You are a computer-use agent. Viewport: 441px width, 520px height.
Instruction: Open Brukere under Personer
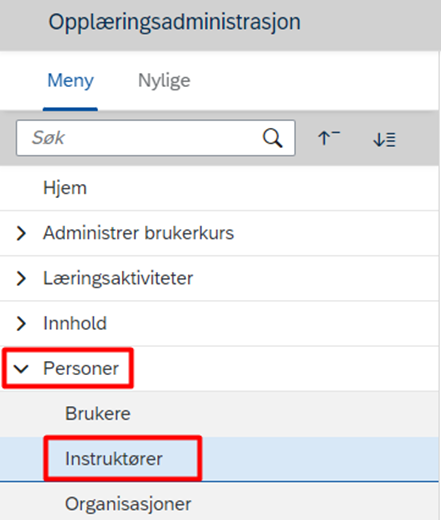pyautogui.click(x=219, y=414)
